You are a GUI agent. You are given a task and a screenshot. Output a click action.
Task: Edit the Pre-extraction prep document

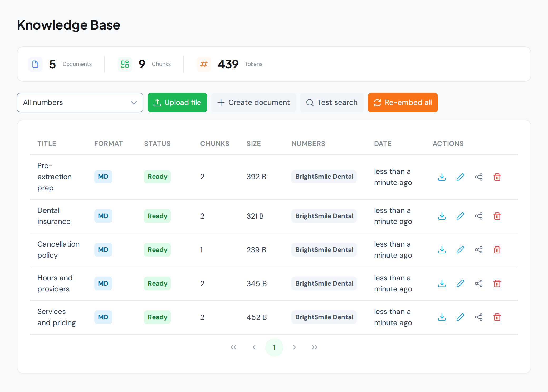tap(460, 177)
